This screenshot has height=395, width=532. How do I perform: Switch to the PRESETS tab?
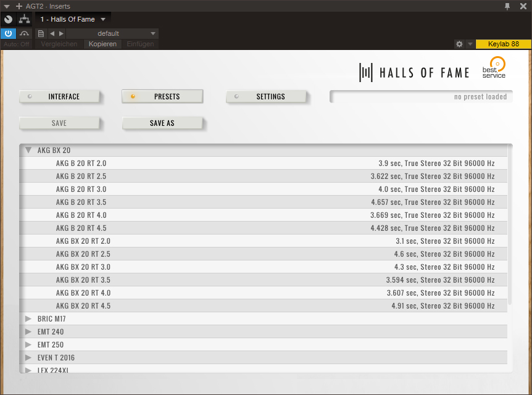[162, 96]
